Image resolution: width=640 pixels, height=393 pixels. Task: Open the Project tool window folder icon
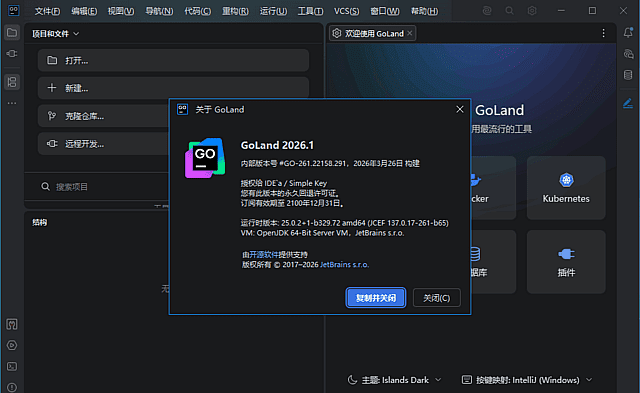[12, 32]
